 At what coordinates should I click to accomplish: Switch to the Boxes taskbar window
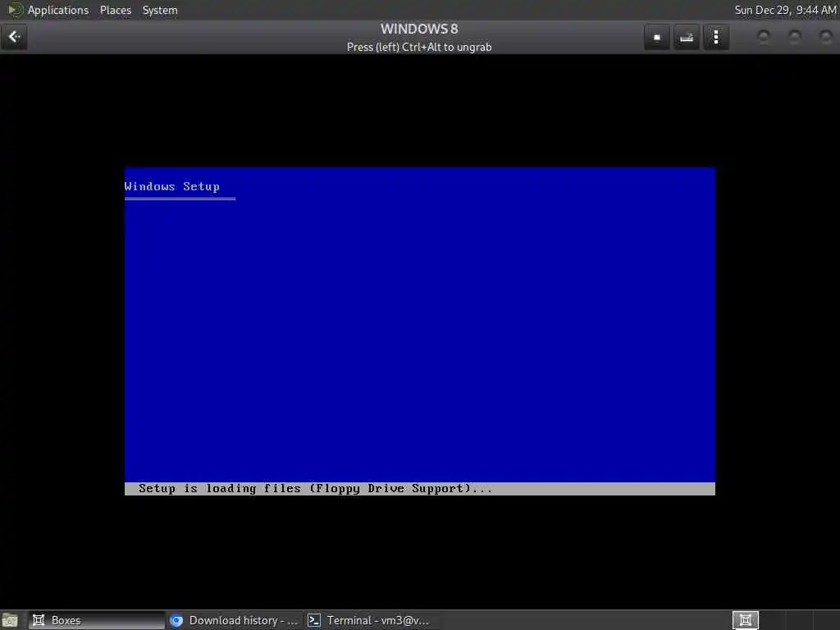pyautogui.click(x=97, y=620)
